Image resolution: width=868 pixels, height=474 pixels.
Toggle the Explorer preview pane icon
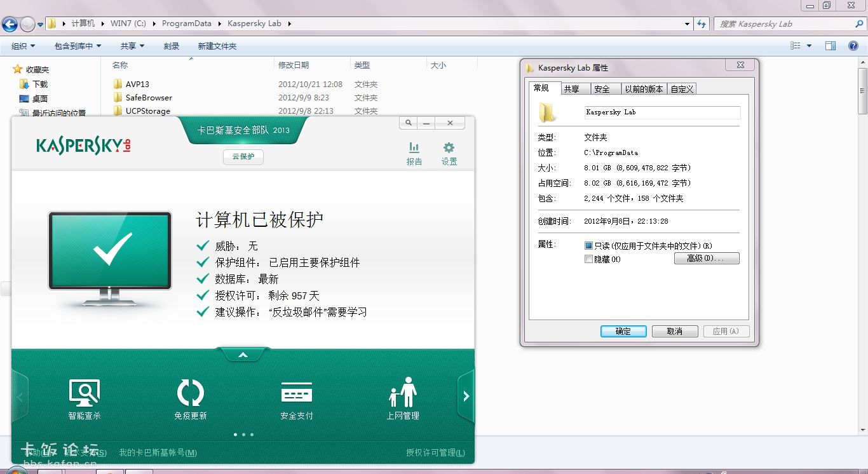[x=830, y=46]
